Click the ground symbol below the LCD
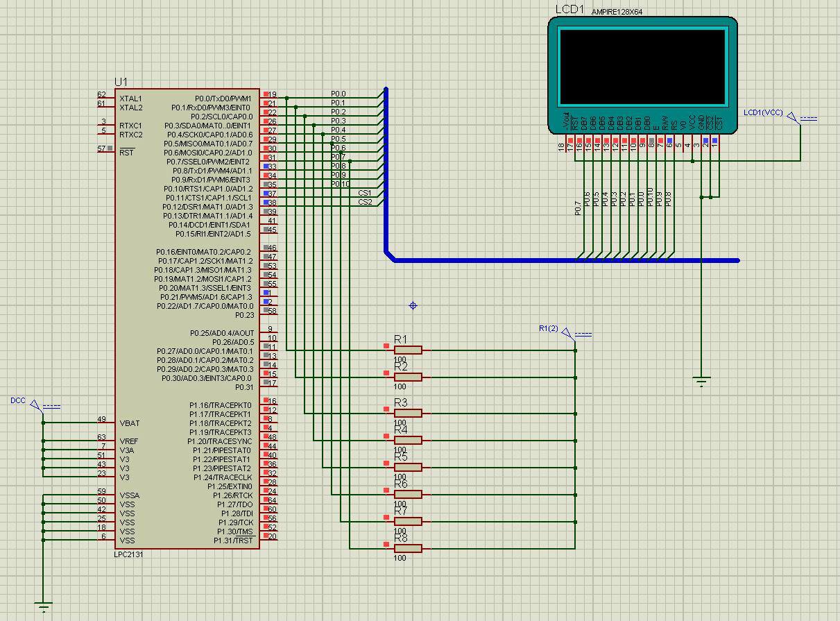The width and height of the screenshot is (840, 621). [701, 381]
